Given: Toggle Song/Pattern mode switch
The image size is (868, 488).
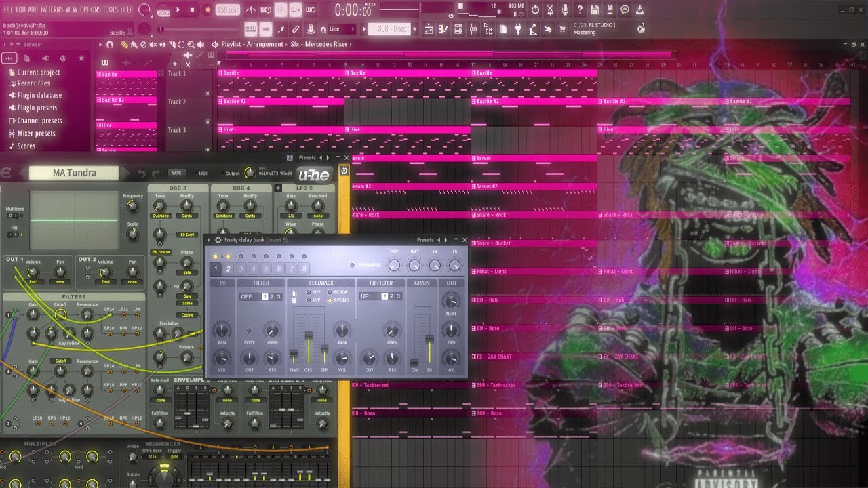Looking at the screenshot, I should [x=163, y=13].
